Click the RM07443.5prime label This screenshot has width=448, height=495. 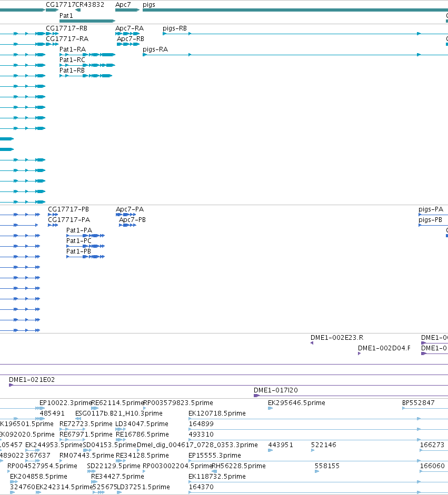[86, 455]
